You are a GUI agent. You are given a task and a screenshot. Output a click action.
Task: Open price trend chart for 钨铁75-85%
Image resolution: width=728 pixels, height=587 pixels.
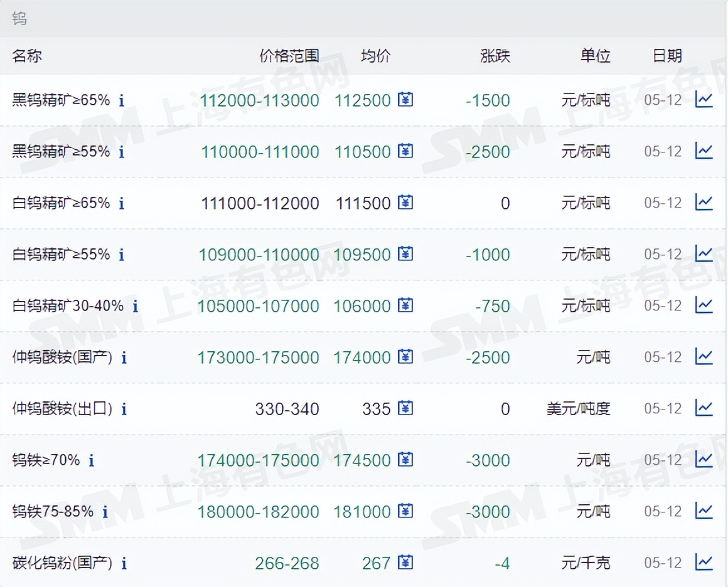pos(704,511)
